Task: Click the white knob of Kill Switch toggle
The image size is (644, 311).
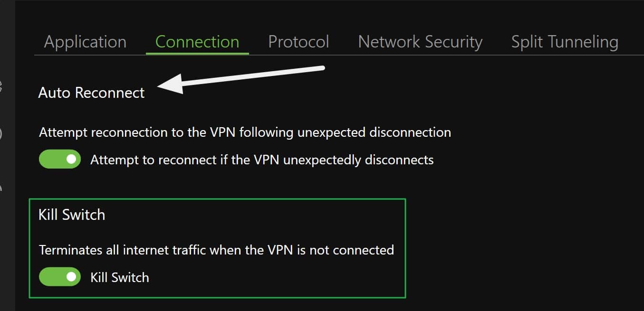Action: click(72, 277)
